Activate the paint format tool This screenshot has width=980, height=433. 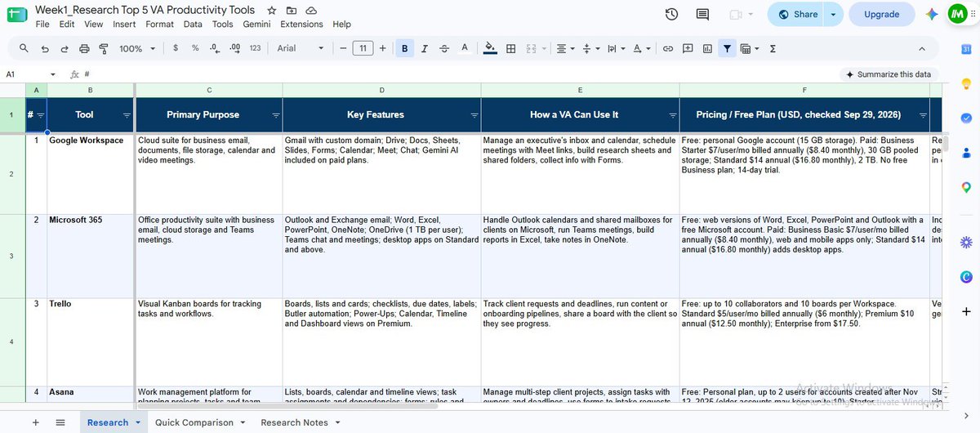tap(104, 49)
